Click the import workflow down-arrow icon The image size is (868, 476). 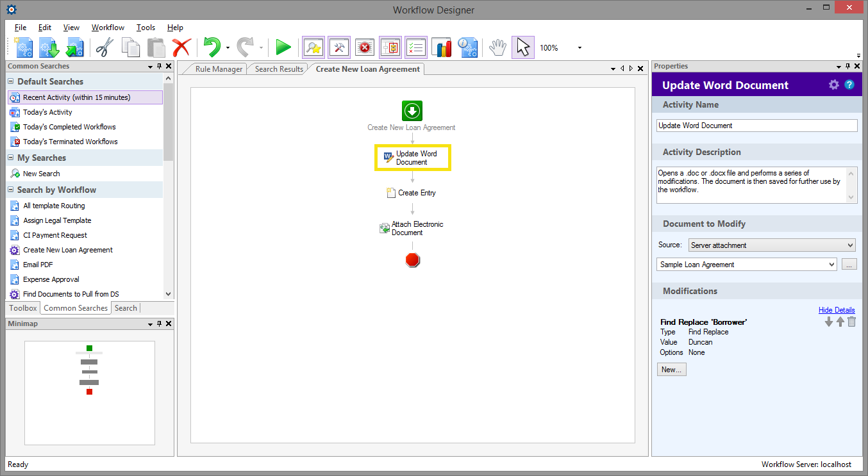(49, 47)
